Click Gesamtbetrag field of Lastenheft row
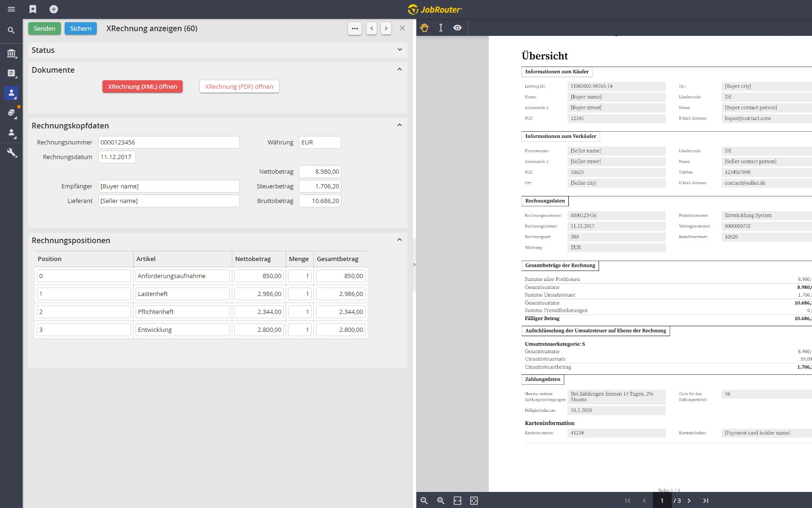Screen dimensions: 812x508 pos(341,294)
